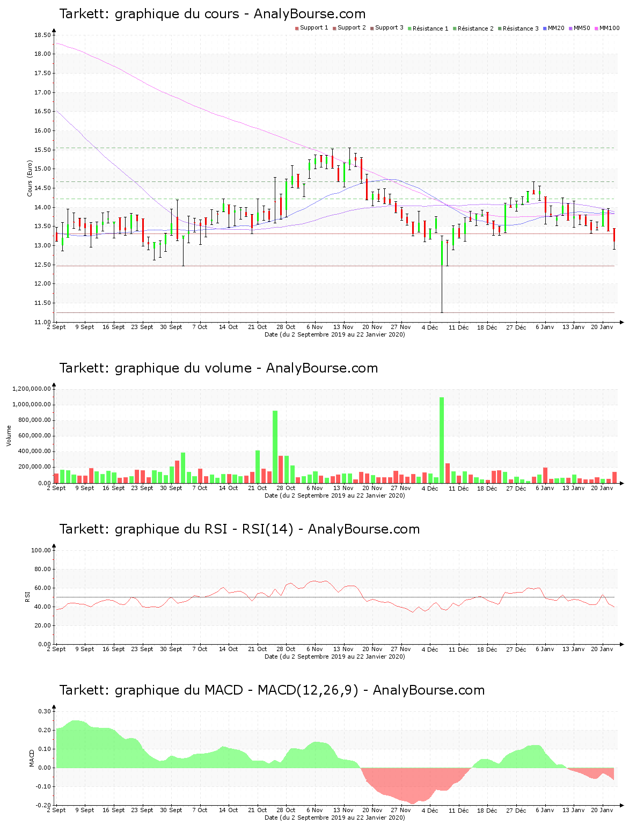This screenshot has width=644, height=832.
Task: Click the 18.50 value on price axis
Action: [x=42, y=35]
